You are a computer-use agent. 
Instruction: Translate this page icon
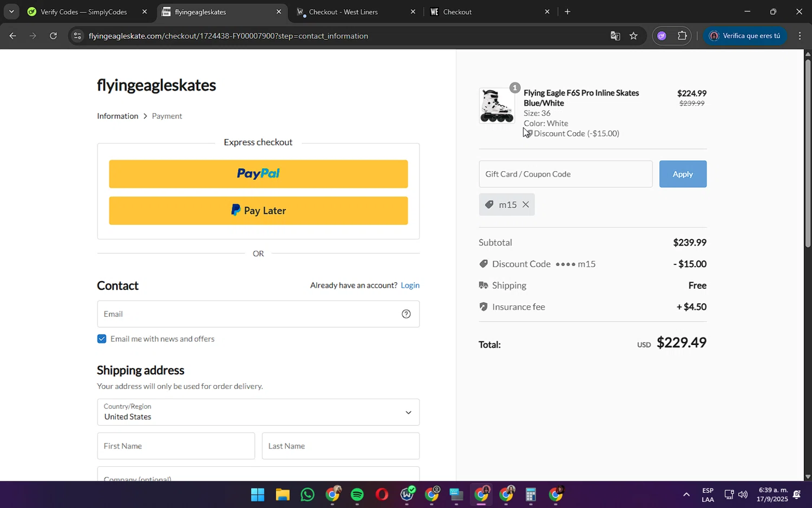[615, 36]
